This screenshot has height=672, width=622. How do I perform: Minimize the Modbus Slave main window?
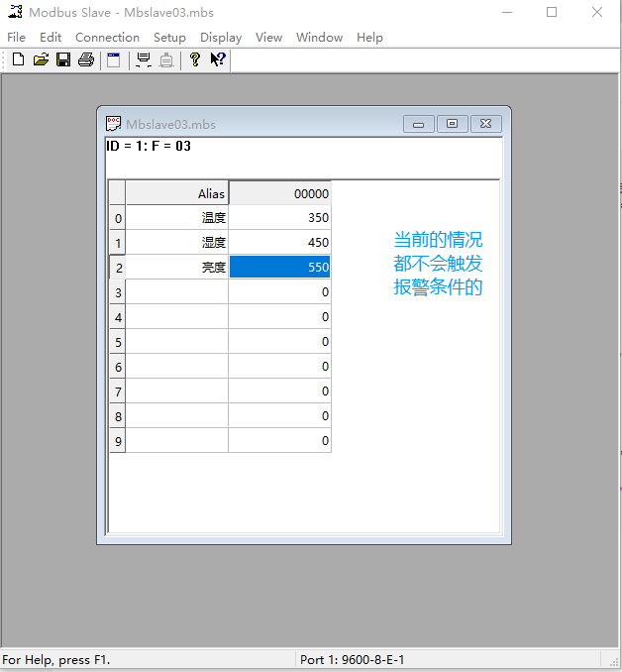tap(507, 13)
